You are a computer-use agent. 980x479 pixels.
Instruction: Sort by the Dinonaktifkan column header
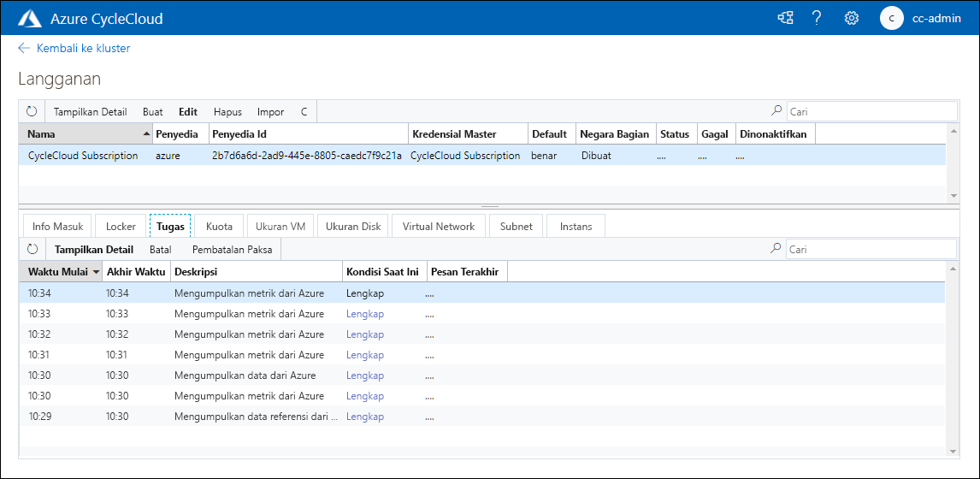(775, 133)
